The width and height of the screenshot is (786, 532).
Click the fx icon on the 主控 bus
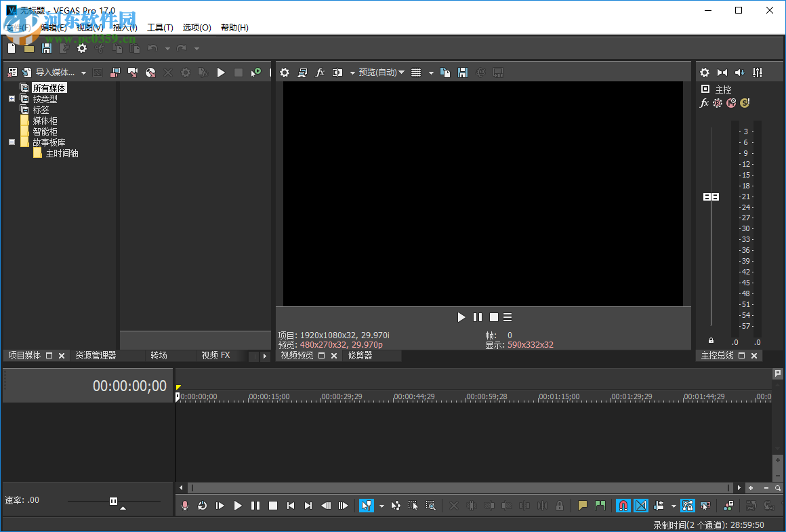coord(703,103)
